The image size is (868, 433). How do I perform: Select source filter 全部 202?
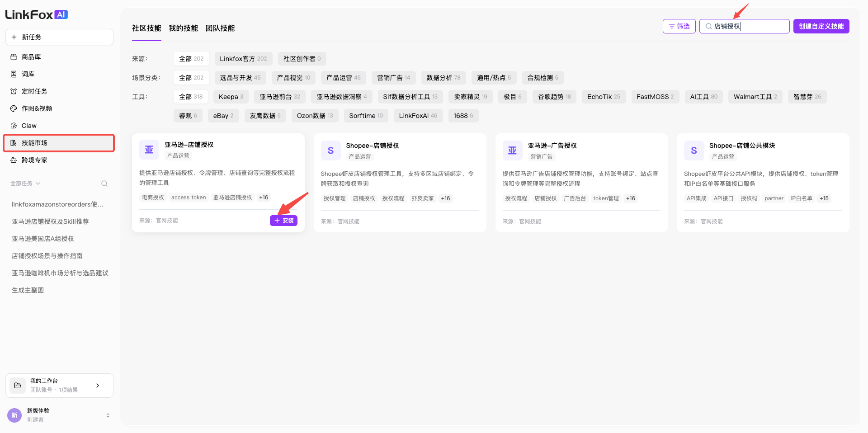click(x=191, y=59)
